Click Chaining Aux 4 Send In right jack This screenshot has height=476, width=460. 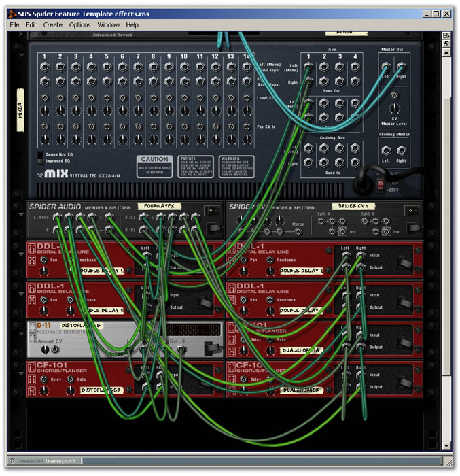(355, 163)
